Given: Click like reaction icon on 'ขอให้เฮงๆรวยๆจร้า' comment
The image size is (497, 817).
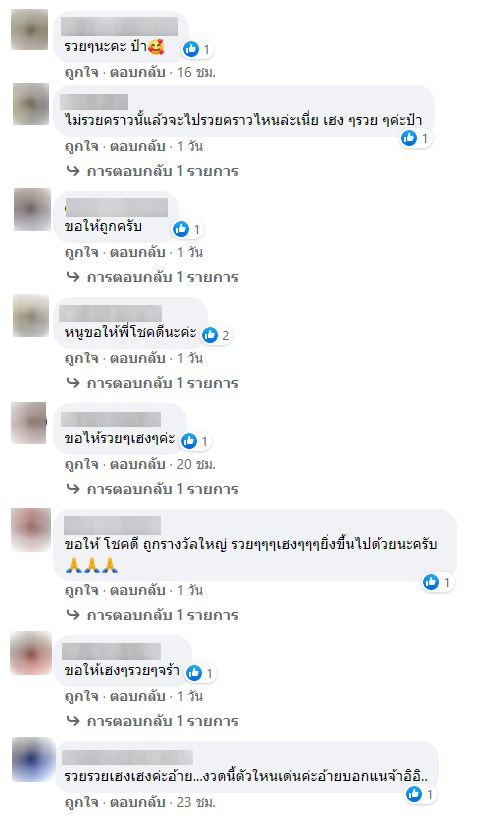Looking at the screenshot, I should [194, 673].
